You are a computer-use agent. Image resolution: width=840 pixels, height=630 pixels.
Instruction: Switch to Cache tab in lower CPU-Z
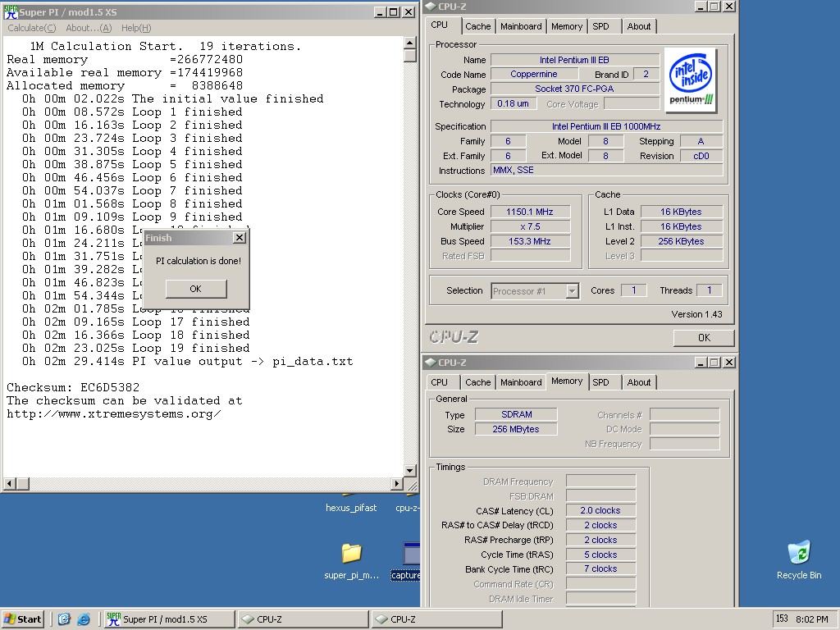478,382
